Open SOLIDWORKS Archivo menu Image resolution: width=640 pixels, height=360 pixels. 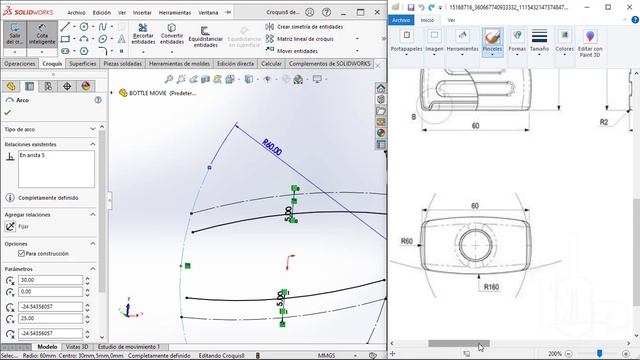click(76, 13)
